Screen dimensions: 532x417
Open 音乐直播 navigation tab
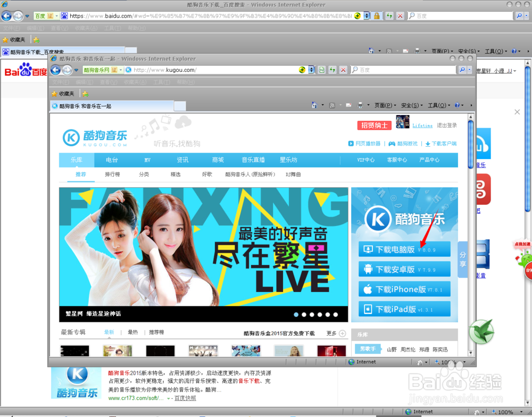[253, 160]
